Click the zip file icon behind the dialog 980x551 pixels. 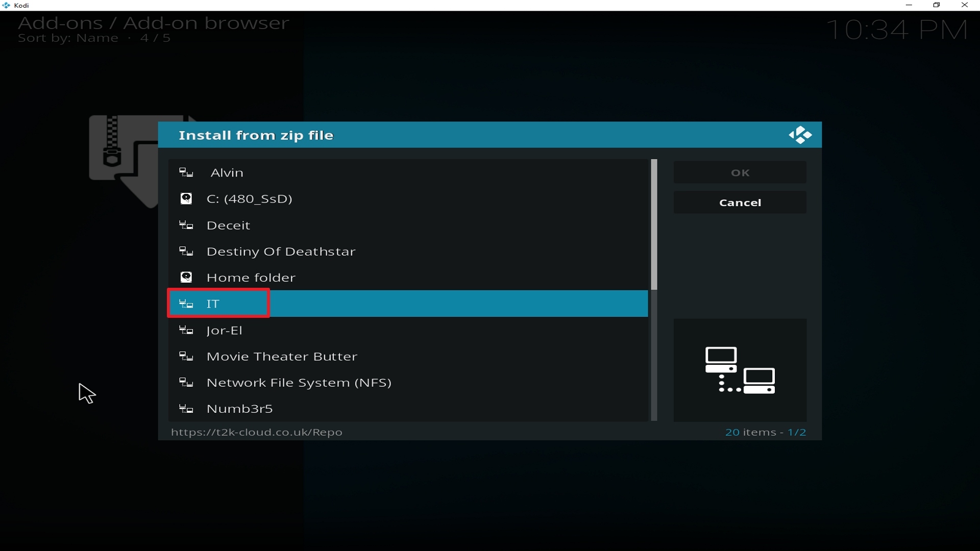[124, 161]
